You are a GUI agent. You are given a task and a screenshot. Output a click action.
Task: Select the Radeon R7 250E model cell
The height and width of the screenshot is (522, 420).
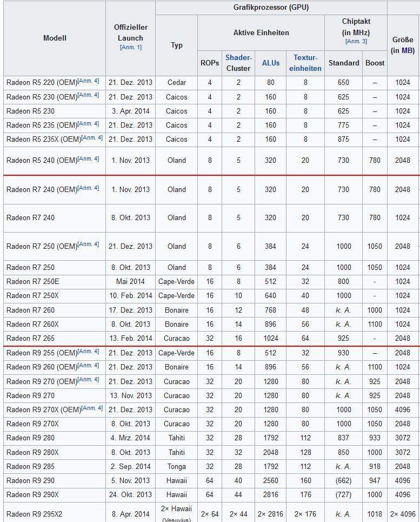coord(32,281)
